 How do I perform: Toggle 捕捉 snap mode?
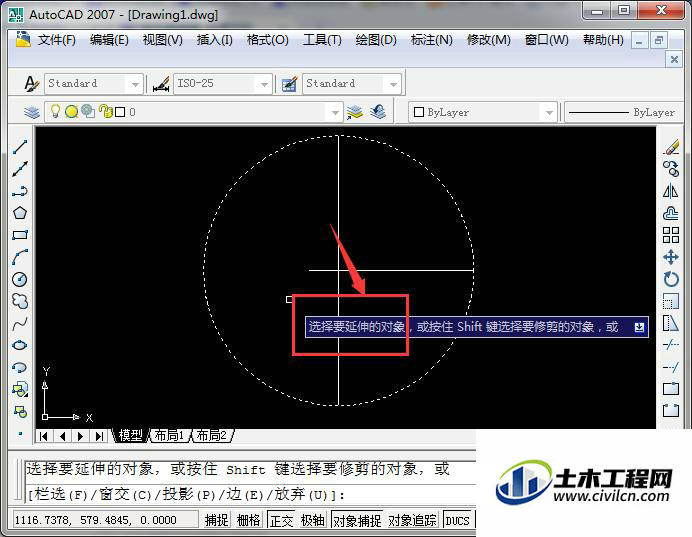[217, 520]
